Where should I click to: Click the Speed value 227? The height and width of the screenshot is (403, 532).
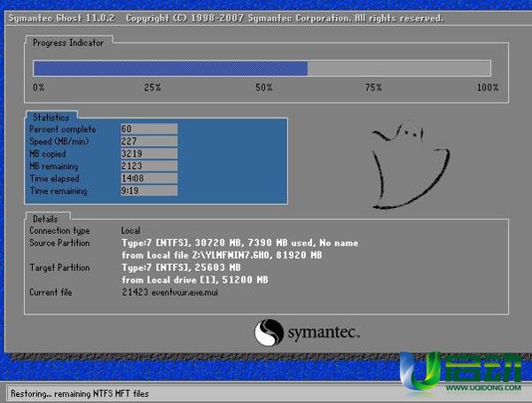coord(149,141)
